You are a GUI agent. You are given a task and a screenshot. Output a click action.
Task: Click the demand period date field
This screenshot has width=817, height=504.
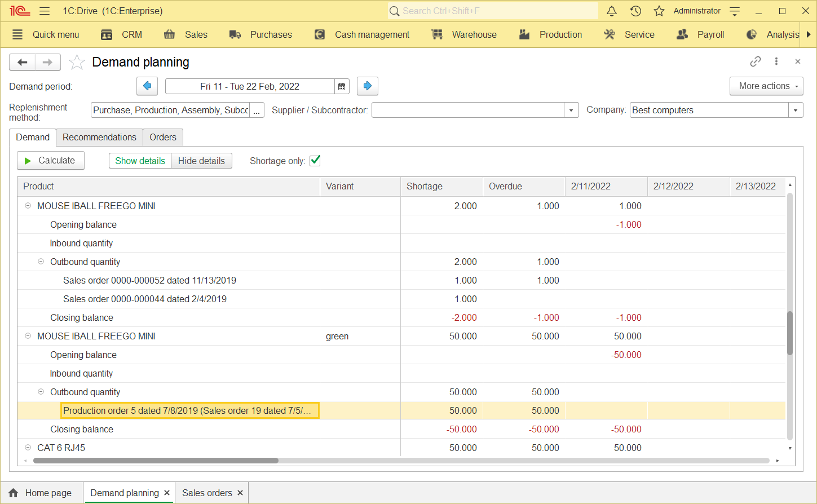click(250, 86)
